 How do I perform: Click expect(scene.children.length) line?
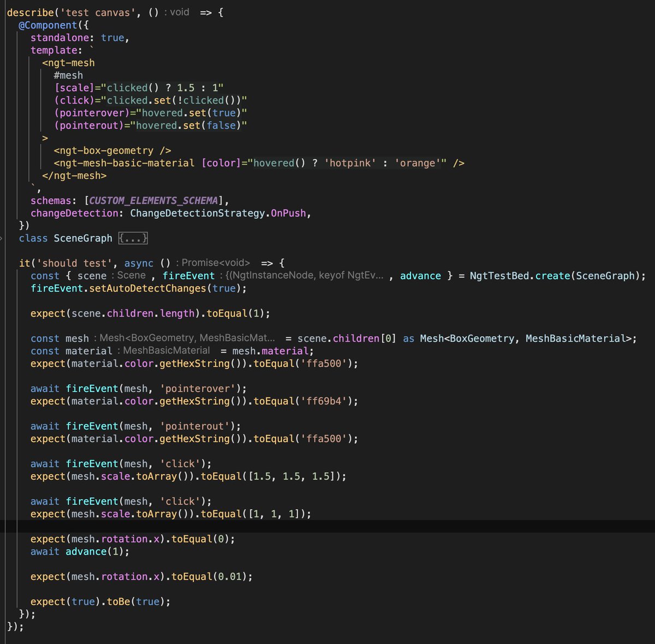click(150, 314)
